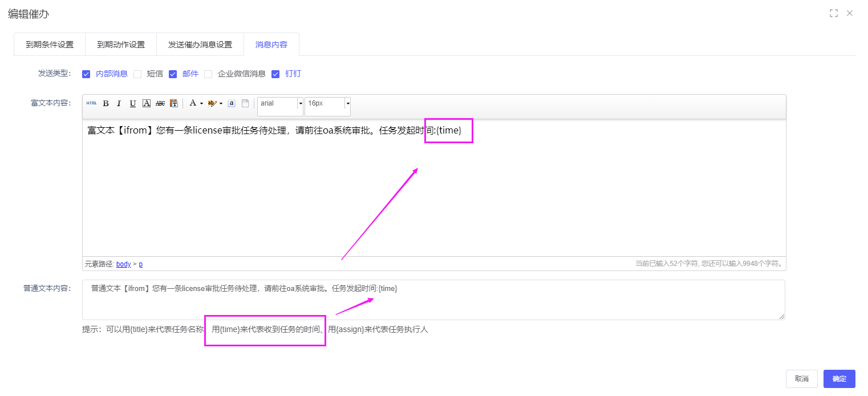The height and width of the screenshot is (396, 868).
Task: Click the 确定 button
Action: tap(839, 379)
